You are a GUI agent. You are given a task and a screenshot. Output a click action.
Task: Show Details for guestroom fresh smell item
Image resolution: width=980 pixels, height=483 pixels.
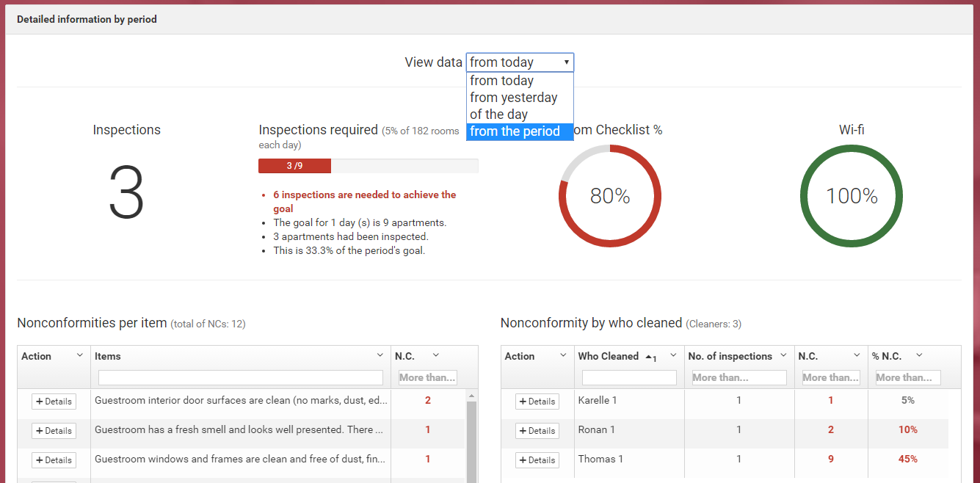(x=54, y=431)
